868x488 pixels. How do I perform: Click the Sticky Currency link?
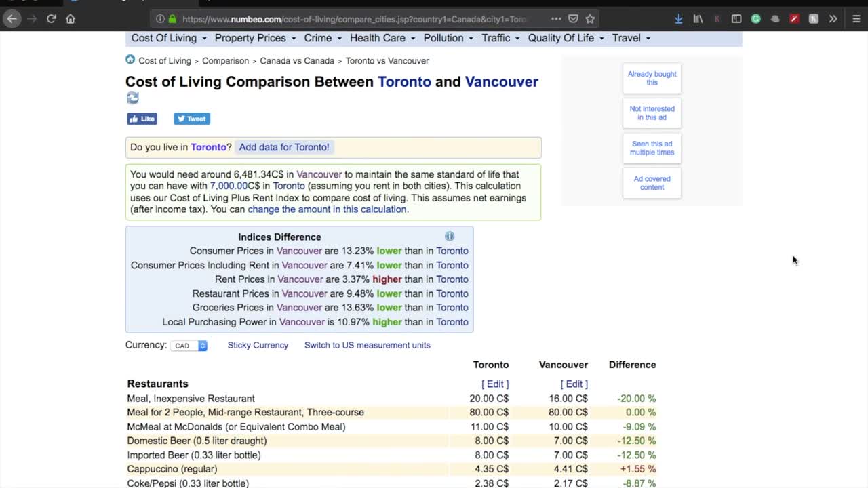pyautogui.click(x=258, y=345)
